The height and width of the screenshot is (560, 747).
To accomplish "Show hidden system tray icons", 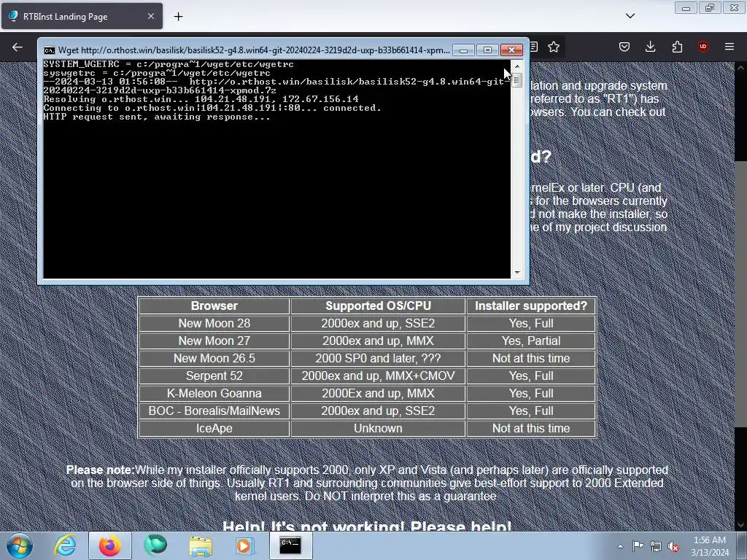I will pos(620,546).
